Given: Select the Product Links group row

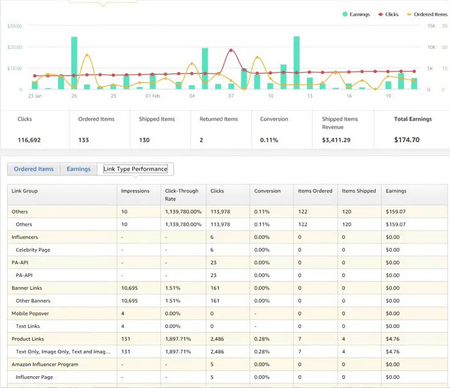Looking at the screenshot, I should pos(227,339).
